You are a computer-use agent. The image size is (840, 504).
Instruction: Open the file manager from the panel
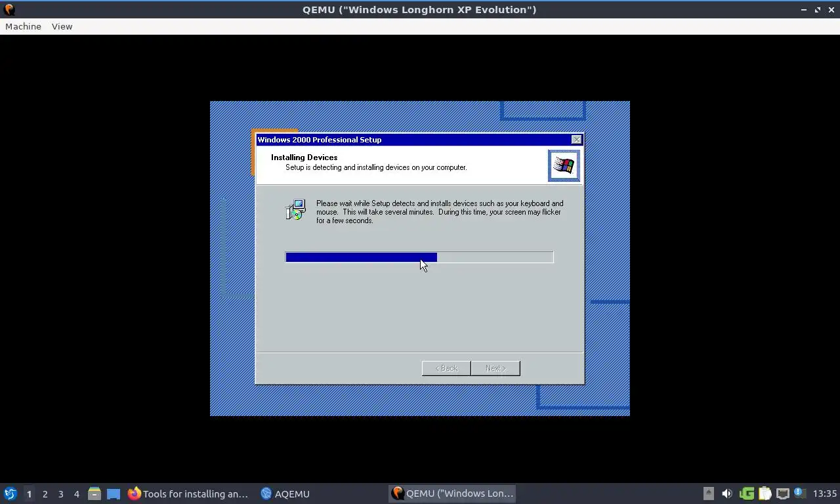point(94,493)
